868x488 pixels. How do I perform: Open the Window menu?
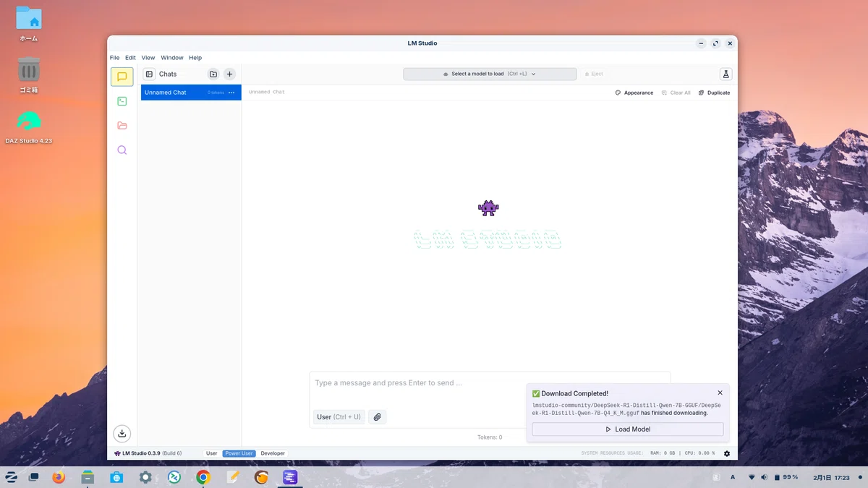click(x=172, y=58)
